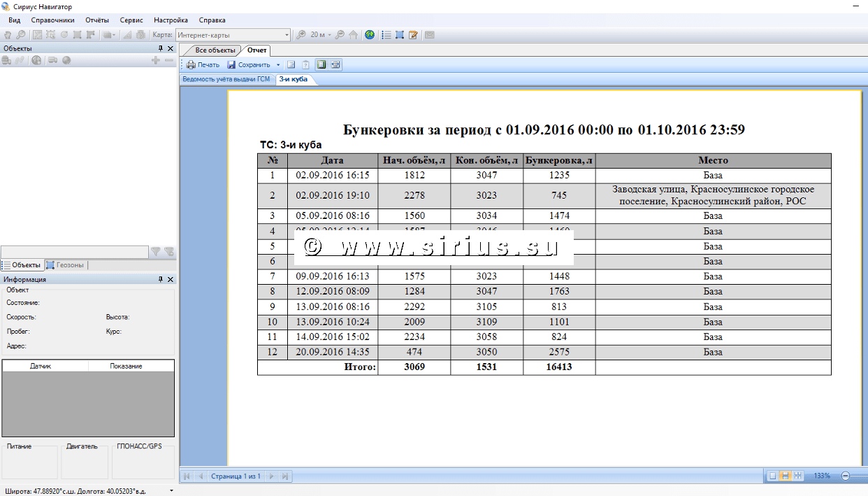This screenshot has height=496, width=868.
Task: Toggle the single page view button in status bar
Action: click(x=772, y=476)
